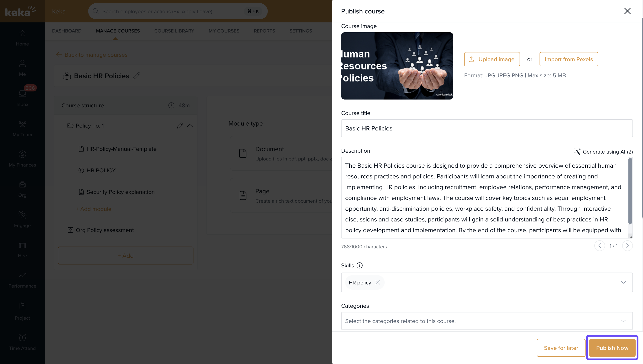This screenshot has width=643, height=364.
Task: Edit Policy no. 1 with pencil icon
Action: tap(180, 126)
